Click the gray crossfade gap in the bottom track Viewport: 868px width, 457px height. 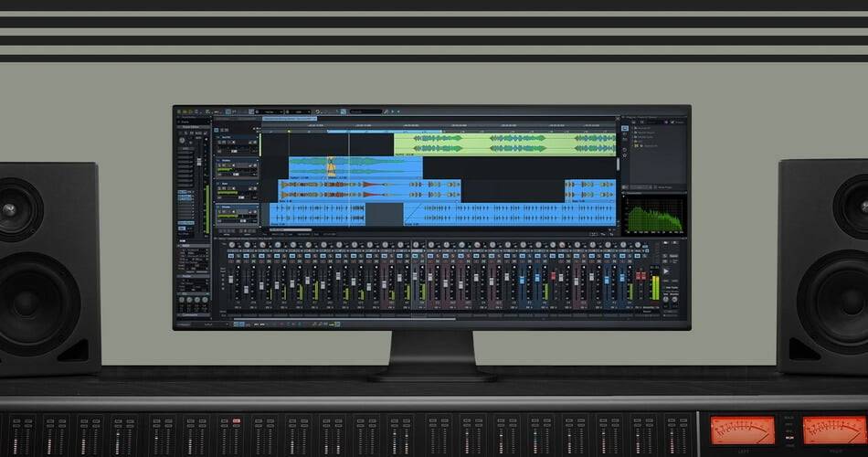click(384, 214)
